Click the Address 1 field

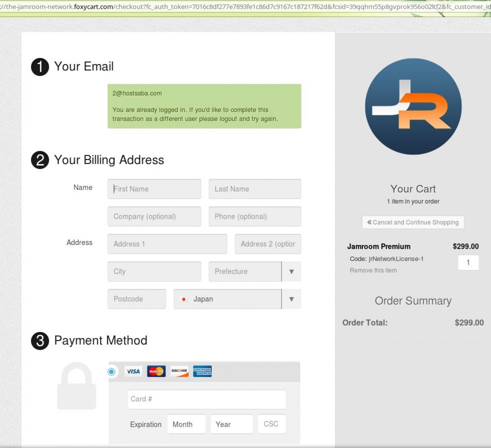pos(167,244)
